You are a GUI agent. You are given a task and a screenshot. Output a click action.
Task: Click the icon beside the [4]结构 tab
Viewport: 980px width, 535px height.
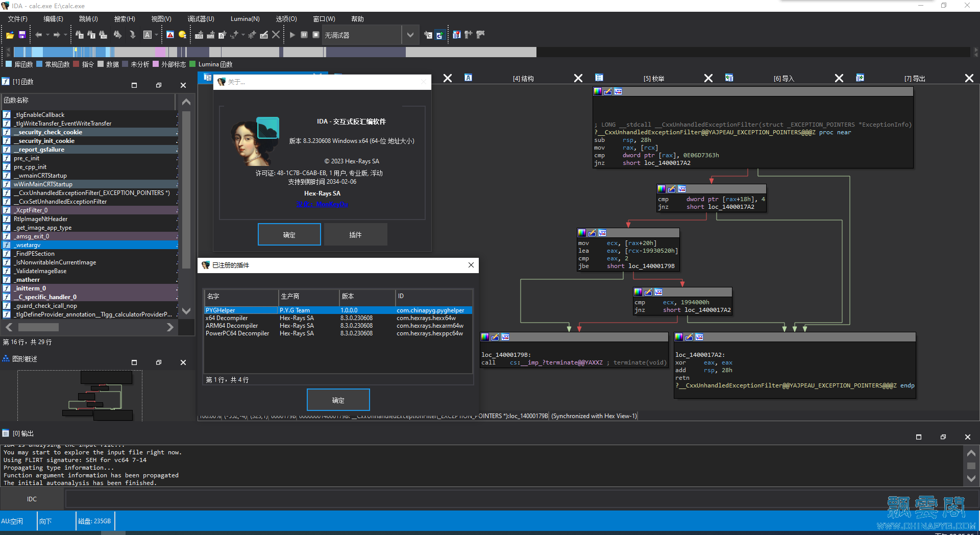tap(468, 78)
